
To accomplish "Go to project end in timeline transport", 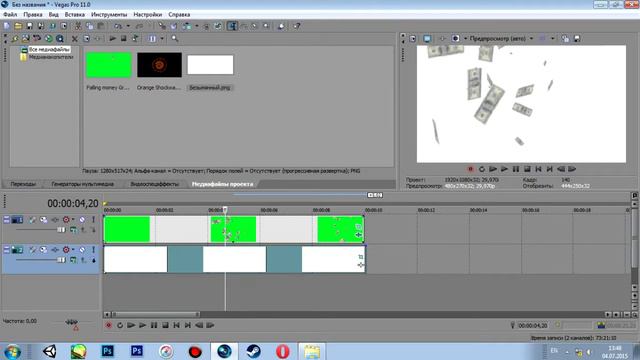I will click(188, 325).
